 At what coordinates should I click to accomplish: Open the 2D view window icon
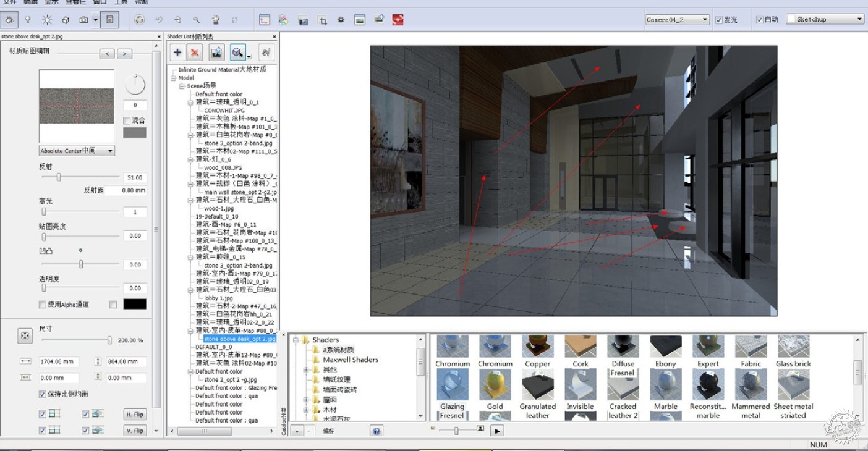click(265, 20)
